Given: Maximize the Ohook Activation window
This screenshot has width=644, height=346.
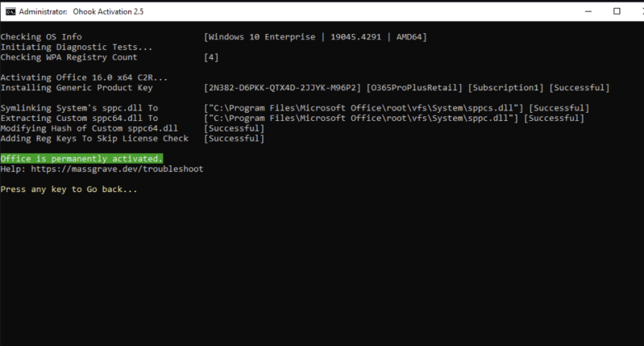Looking at the screenshot, I should (x=617, y=11).
